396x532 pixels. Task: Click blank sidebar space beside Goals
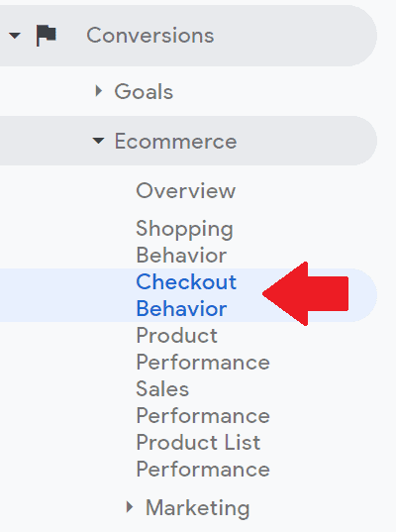coord(271,91)
